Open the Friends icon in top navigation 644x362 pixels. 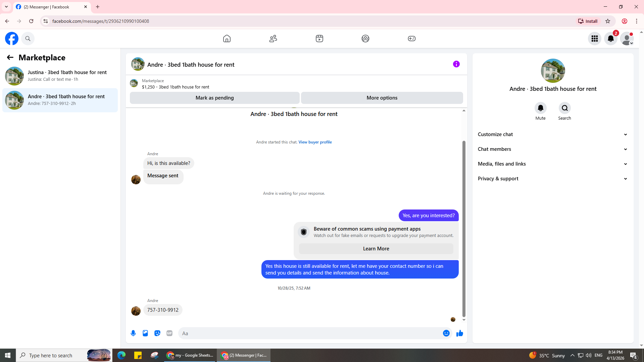tap(273, 39)
